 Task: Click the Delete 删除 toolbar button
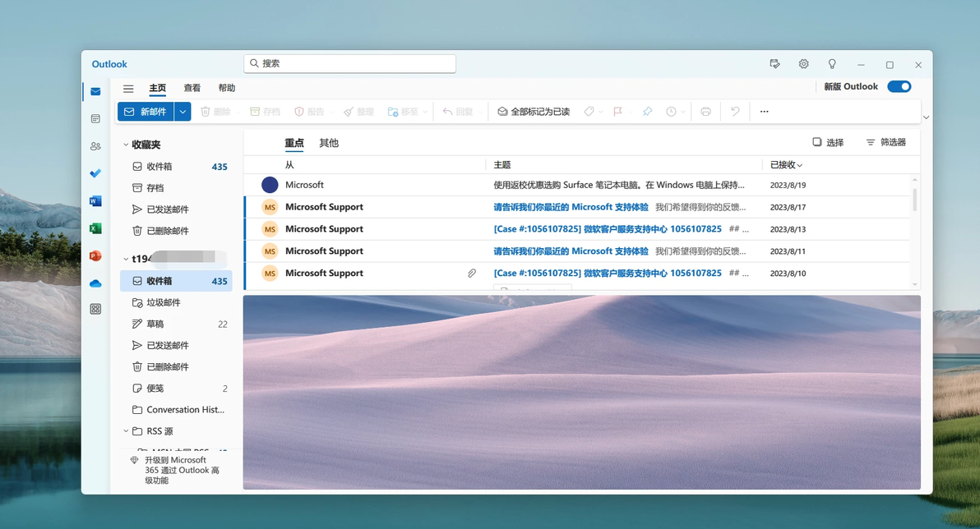tap(215, 112)
